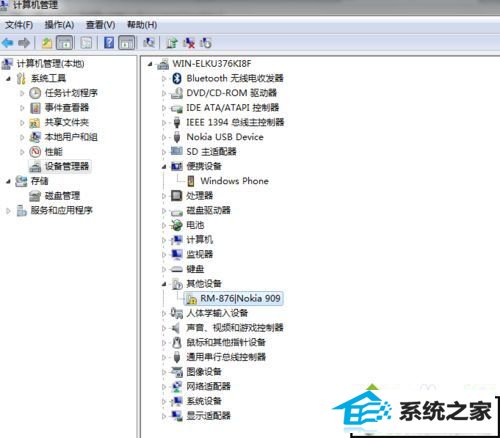This screenshot has height=438, width=500.
Task: Collapse the 便携设备 node
Action: [164, 166]
